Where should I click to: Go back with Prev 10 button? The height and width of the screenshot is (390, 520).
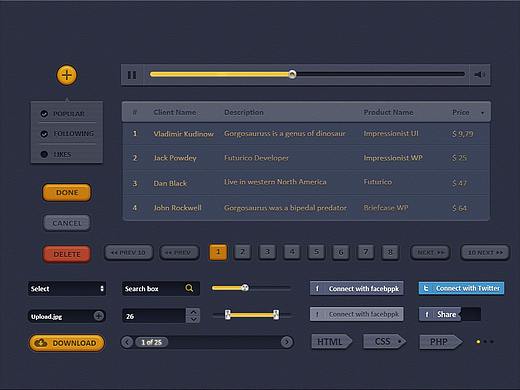(129, 252)
